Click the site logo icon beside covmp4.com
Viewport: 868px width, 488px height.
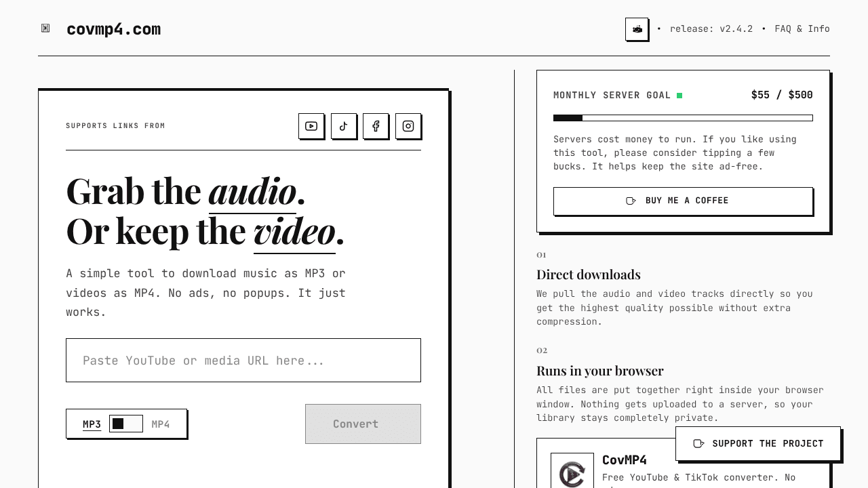(45, 28)
